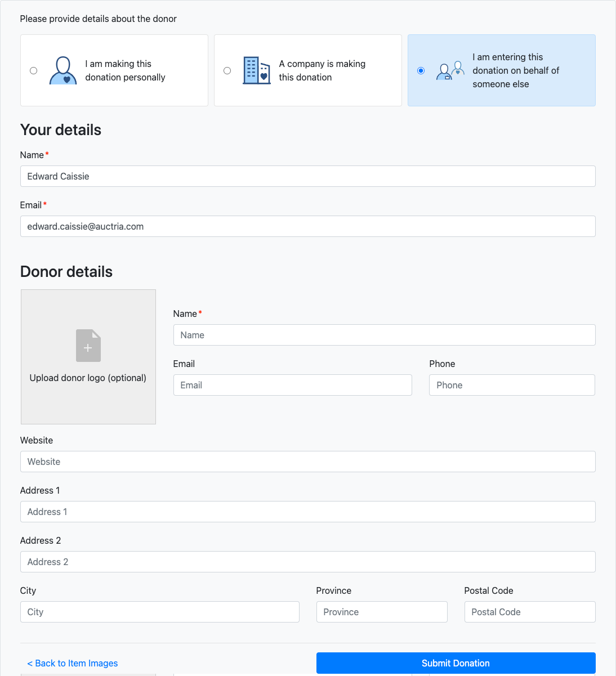
Task: Click the donor Email input field
Action: tap(292, 385)
